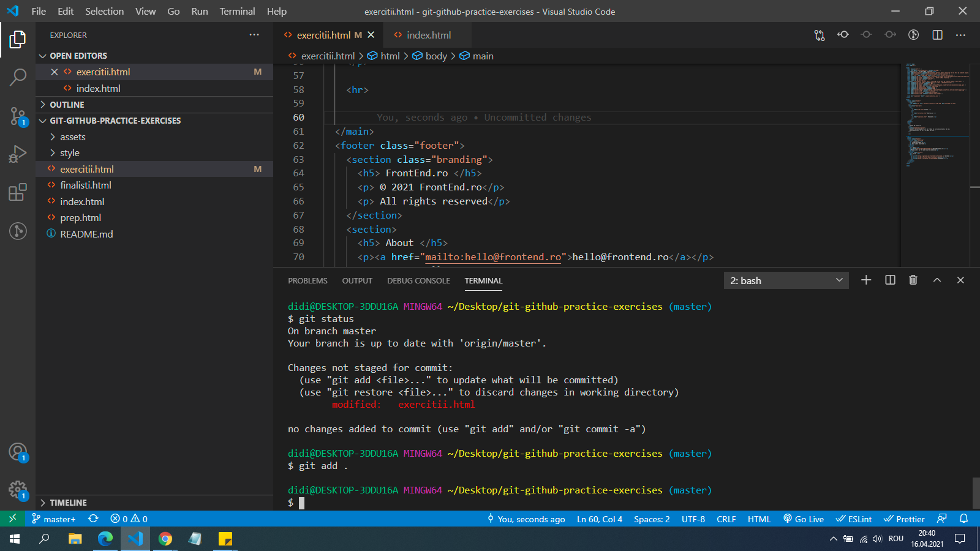Toggle Go Live server in status bar

point(804,519)
